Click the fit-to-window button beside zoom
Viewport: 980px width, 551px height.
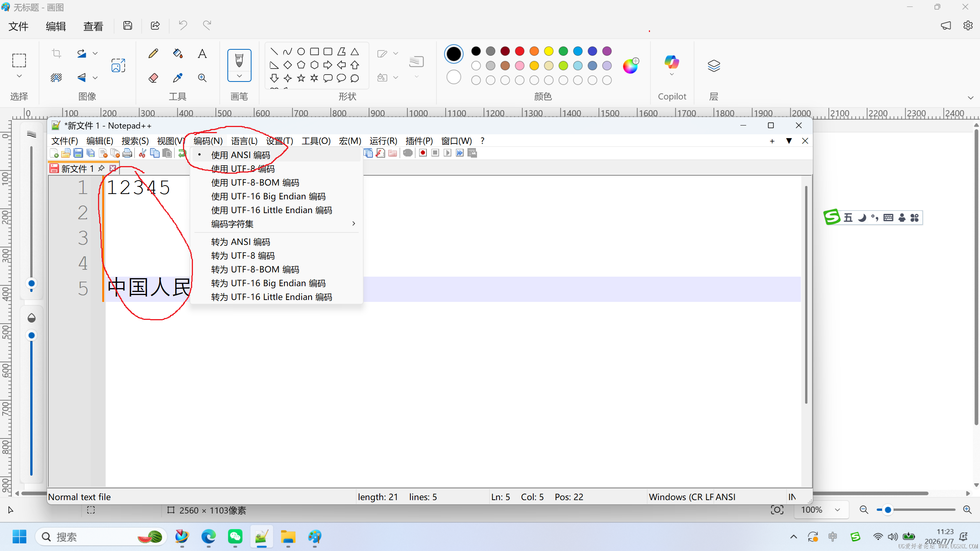pyautogui.click(x=777, y=510)
